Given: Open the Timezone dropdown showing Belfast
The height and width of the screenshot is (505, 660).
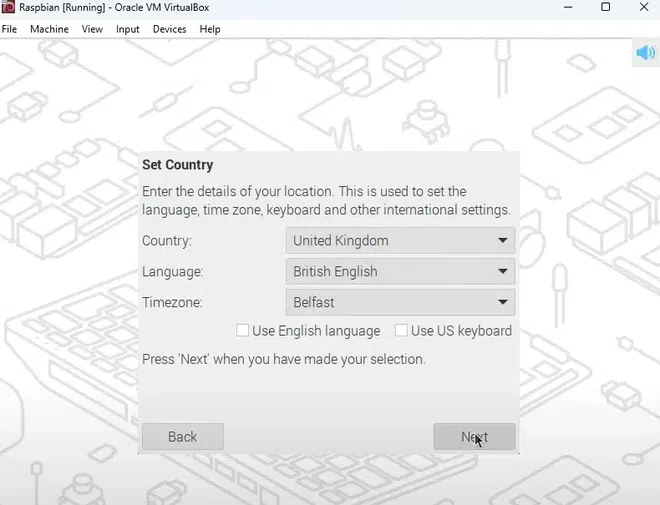Looking at the screenshot, I should pyautogui.click(x=400, y=302).
